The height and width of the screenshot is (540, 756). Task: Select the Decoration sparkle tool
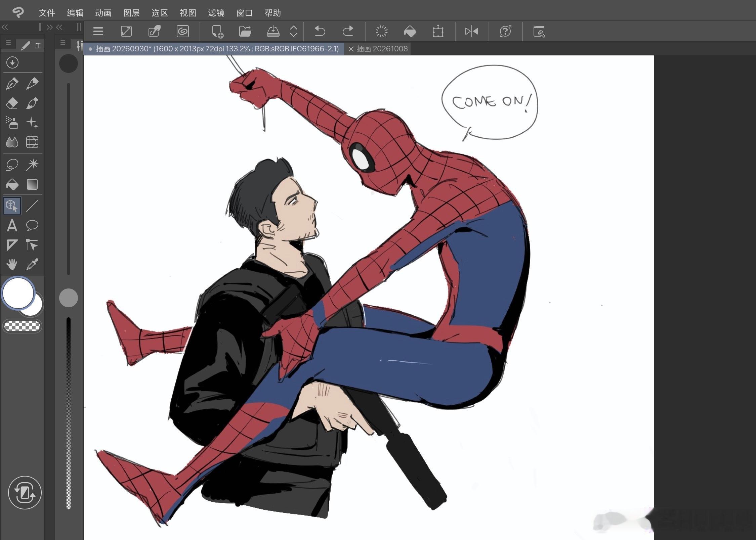click(32, 123)
